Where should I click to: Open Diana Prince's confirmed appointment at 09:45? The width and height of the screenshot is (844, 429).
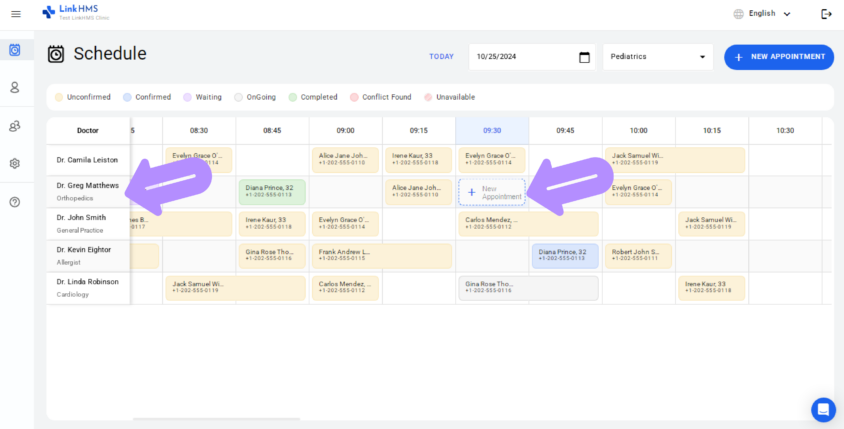pos(565,256)
